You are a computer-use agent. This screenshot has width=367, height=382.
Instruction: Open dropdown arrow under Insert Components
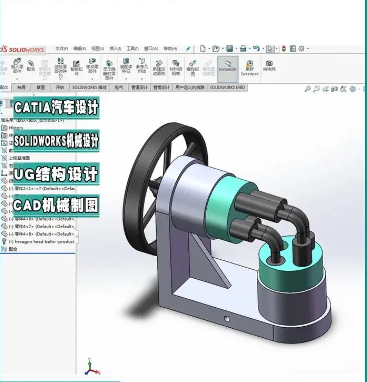(17, 79)
